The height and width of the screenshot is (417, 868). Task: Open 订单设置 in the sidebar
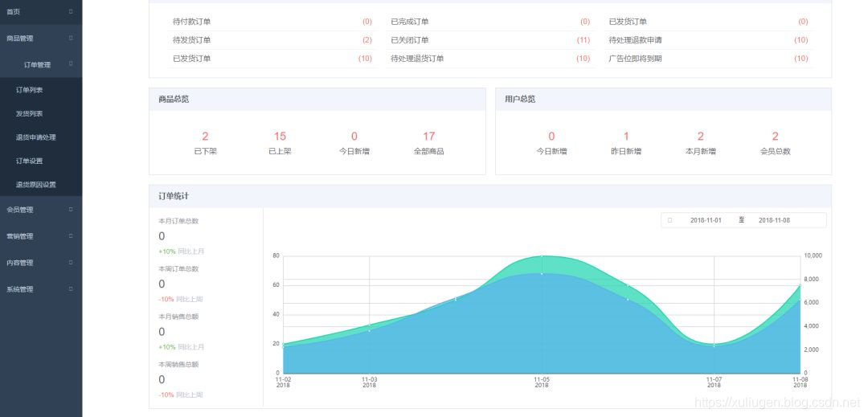point(30,161)
